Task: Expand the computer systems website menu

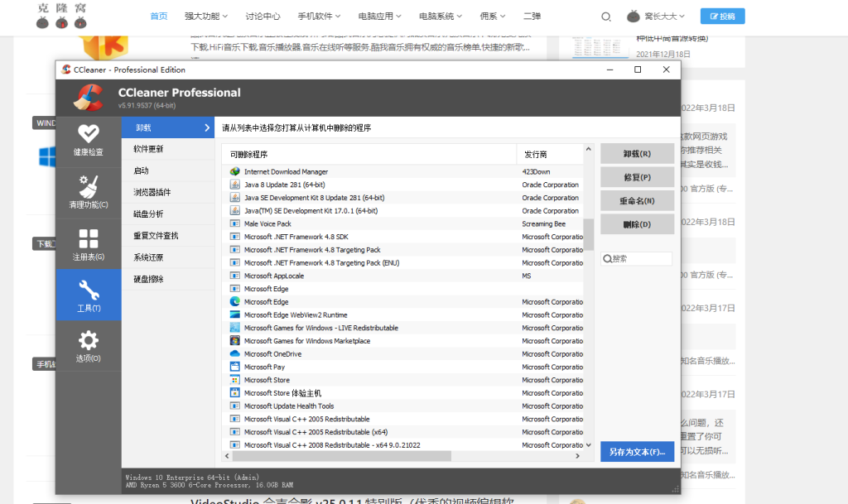Action: tap(441, 17)
